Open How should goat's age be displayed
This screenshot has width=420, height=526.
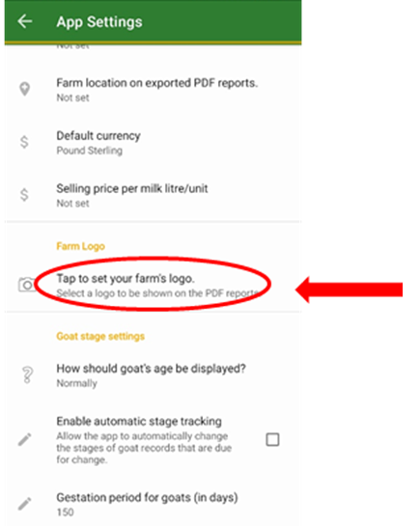(x=153, y=375)
